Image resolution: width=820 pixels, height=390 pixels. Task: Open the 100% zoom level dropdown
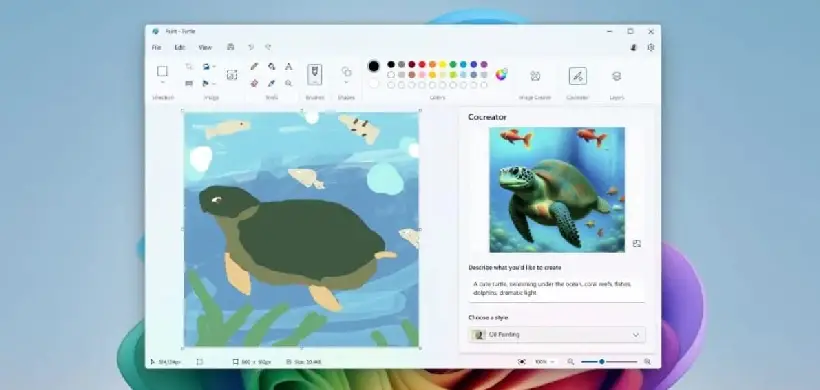544,362
